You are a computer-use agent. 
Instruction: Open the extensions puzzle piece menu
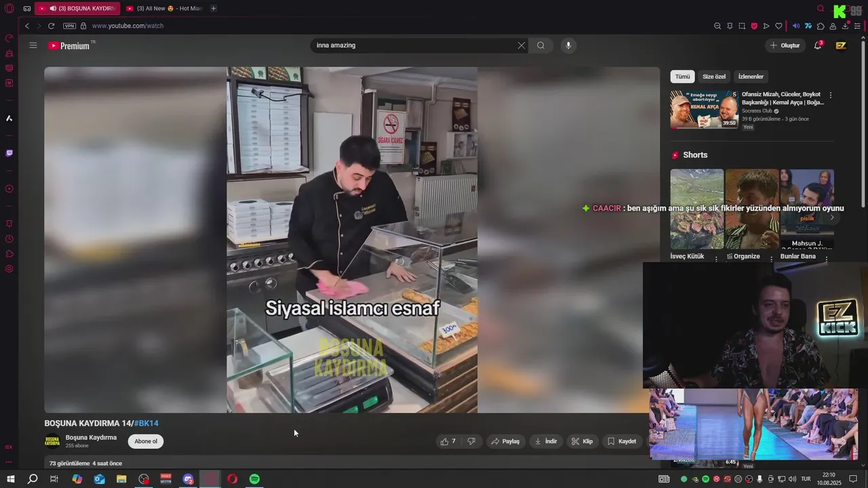pos(821,26)
